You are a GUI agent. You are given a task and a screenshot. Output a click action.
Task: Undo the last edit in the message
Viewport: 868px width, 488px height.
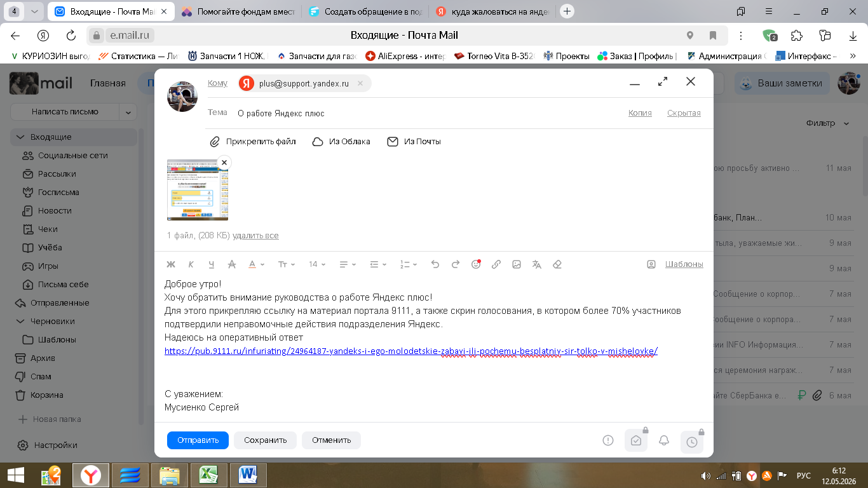coord(435,264)
